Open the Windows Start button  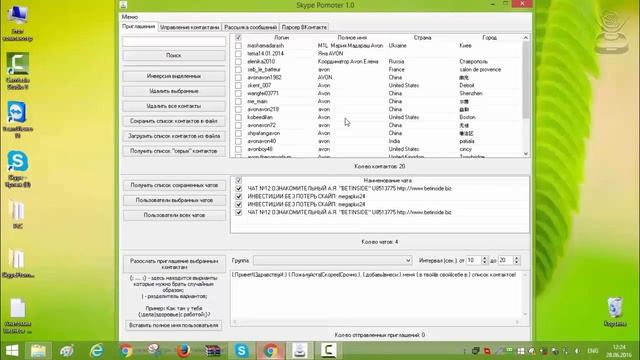click(x=12, y=351)
